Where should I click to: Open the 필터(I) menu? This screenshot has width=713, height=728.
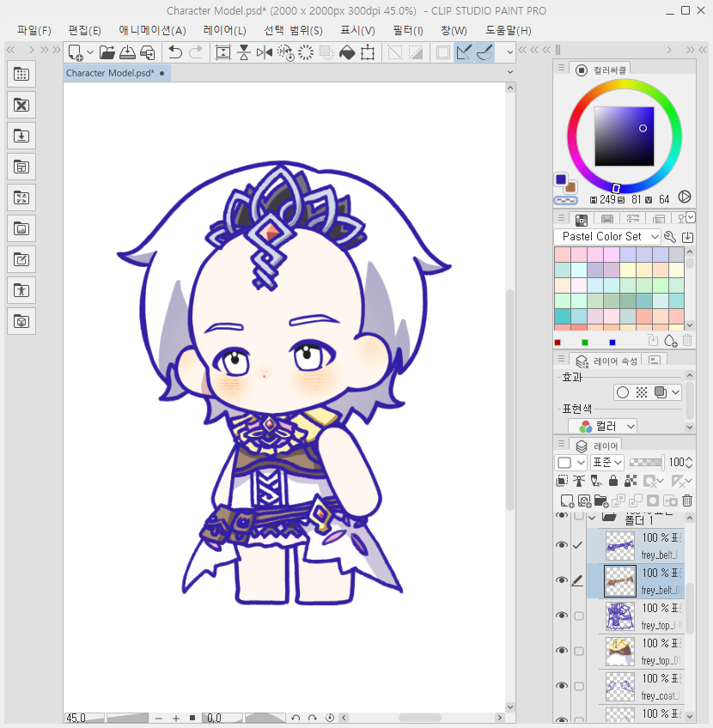tap(408, 31)
